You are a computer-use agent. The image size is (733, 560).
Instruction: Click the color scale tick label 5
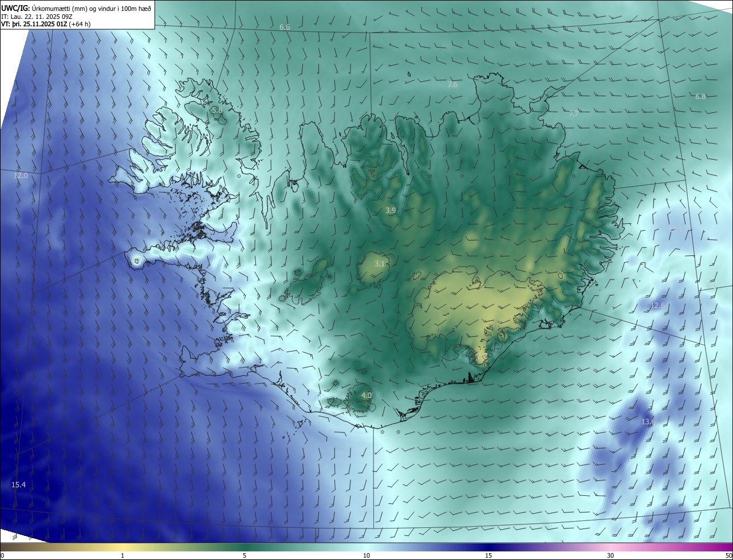pyautogui.click(x=245, y=555)
